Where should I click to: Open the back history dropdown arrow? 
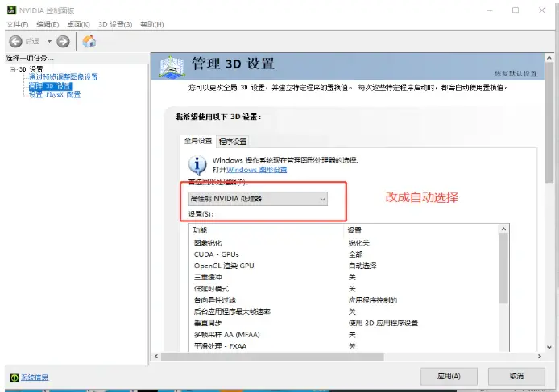tap(49, 42)
